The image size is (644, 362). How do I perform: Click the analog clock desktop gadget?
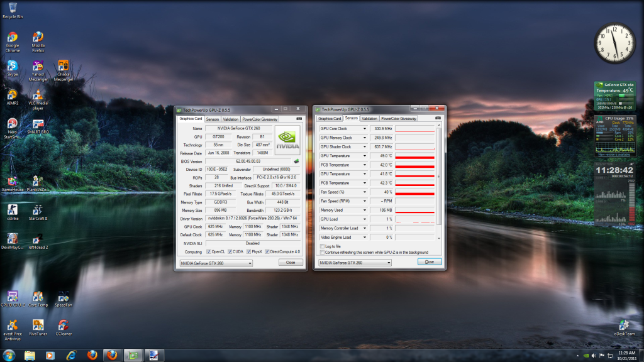tap(615, 43)
